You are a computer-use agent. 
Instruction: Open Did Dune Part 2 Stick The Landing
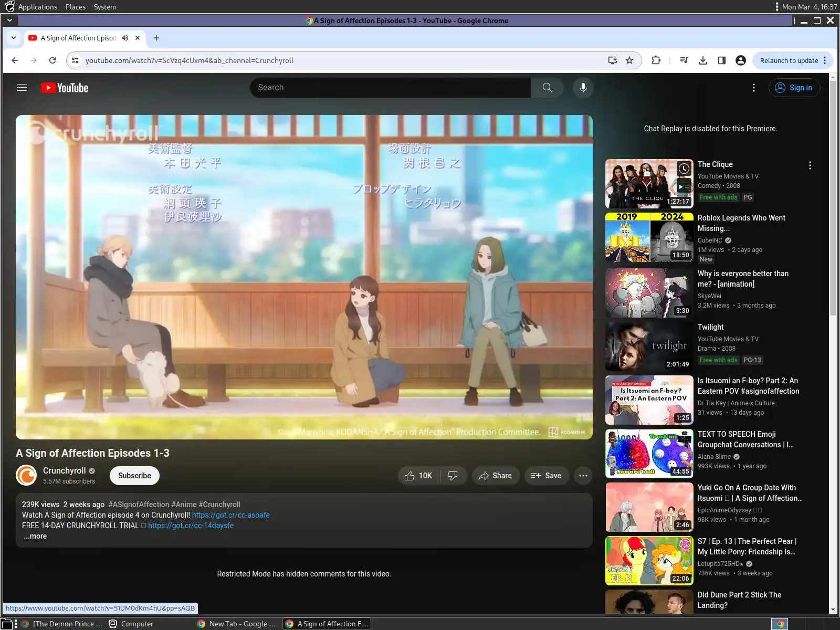[739, 600]
